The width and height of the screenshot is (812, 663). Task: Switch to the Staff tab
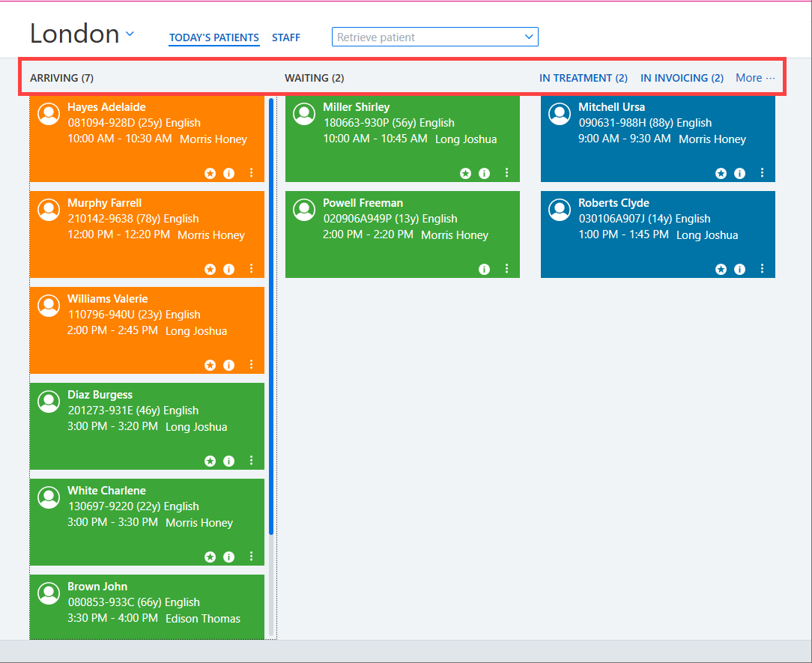coord(286,37)
